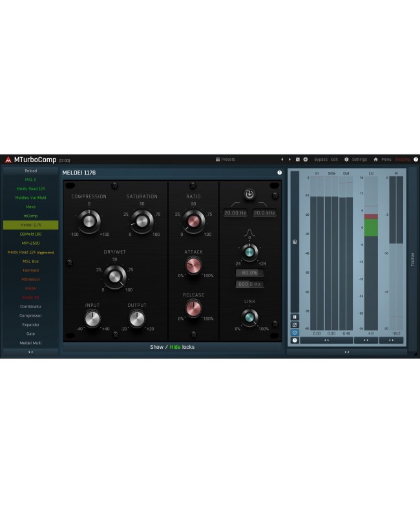Toggle Bypass in the top bar
The image size is (420, 513).
click(x=320, y=160)
